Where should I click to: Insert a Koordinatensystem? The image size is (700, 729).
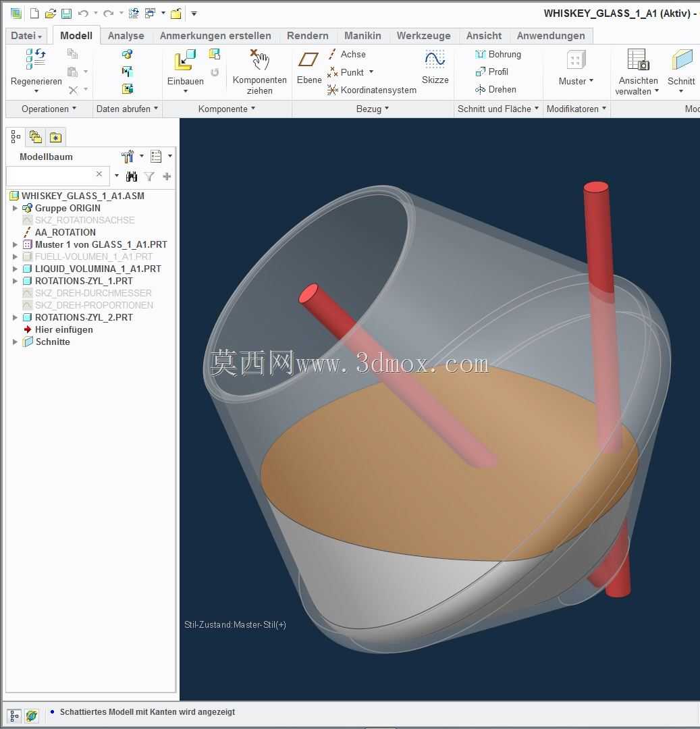pyautogui.click(x=372, y=90)
